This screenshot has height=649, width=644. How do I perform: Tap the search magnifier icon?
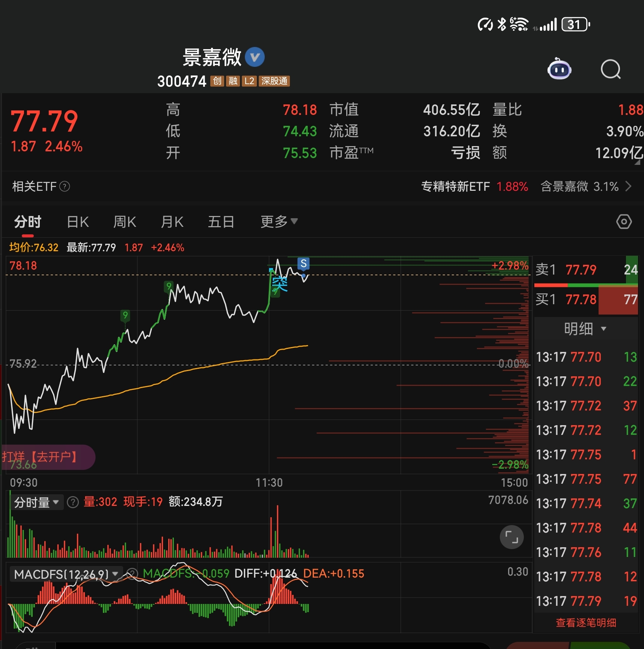click(x=611, y=69)
